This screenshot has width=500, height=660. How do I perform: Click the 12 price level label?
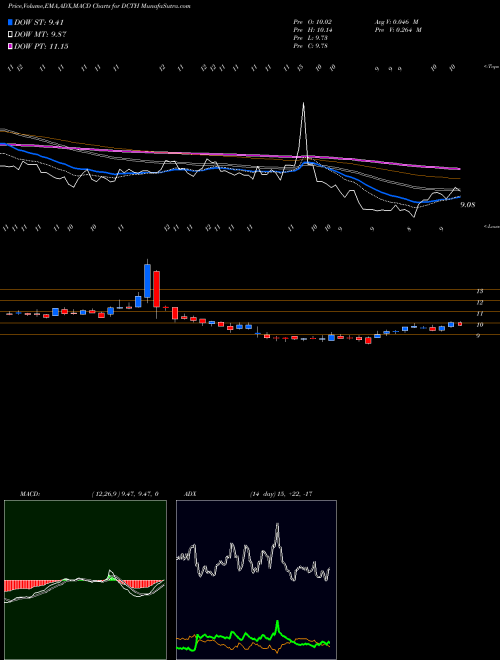[x=479, y=302]
